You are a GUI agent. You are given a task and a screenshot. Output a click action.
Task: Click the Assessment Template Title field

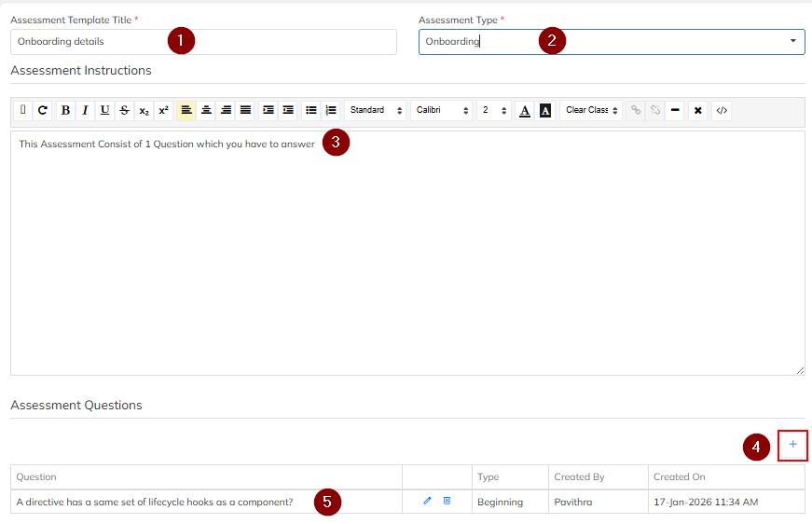(x=203, y=42)
